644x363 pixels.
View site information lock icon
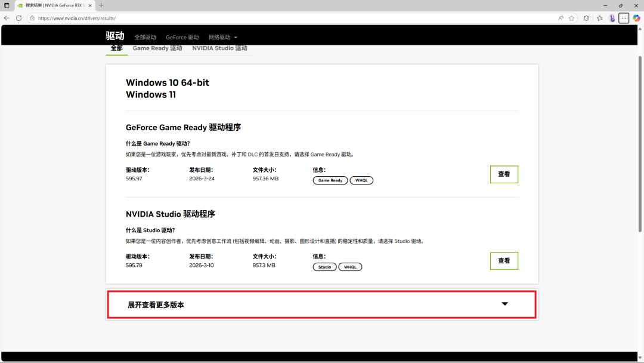click(32, 18)
